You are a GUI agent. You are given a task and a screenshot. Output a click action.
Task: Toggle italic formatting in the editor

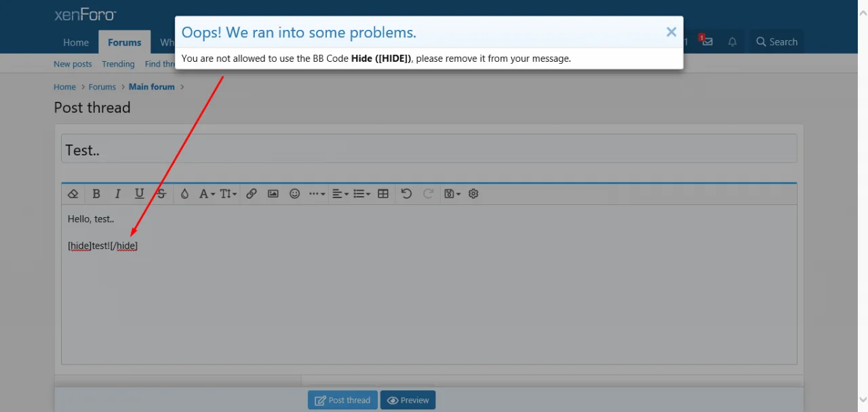coord(117,193)
